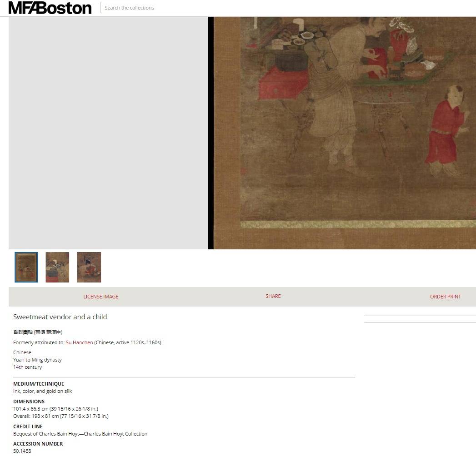Click the Credit Line heading

(28, 426)
